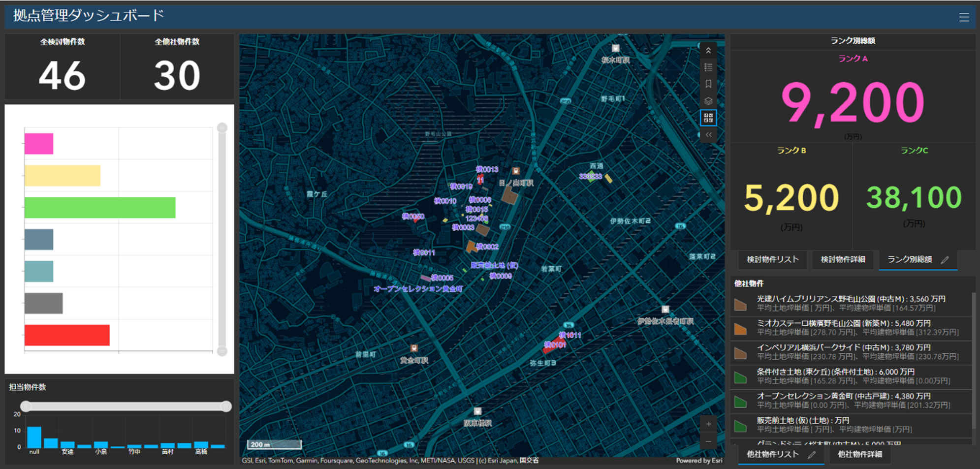Viewport: 980px width, 469px height.
Task: Collapse map tools with double-up chevron
Action: click(x=708, y=51)
